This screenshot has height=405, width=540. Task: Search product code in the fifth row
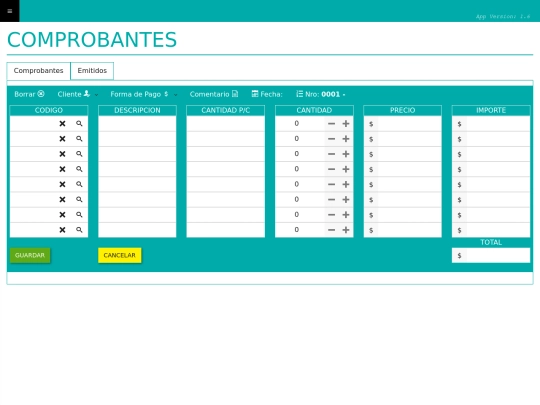click(79, 184)
